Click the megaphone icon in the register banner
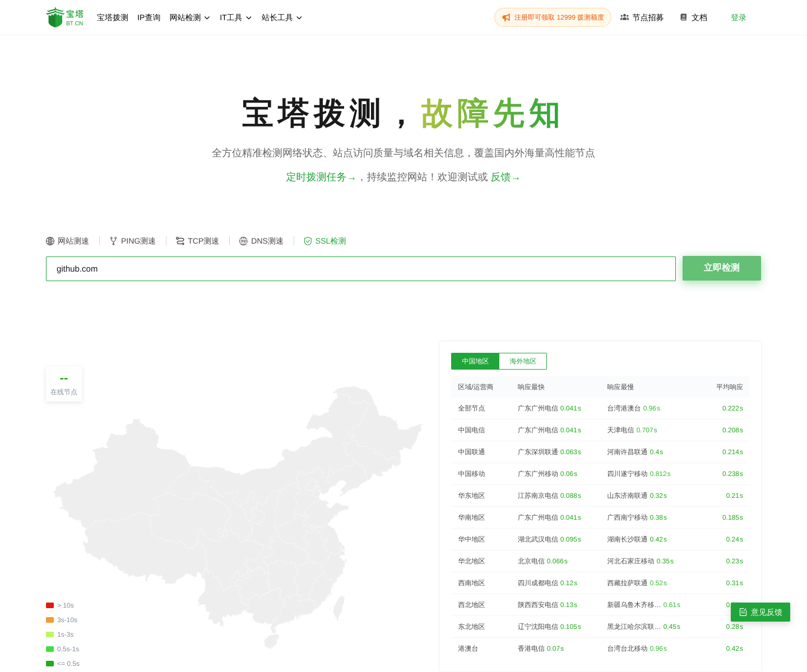This screenshot has width=807, height=672. (x=507, y=17)
